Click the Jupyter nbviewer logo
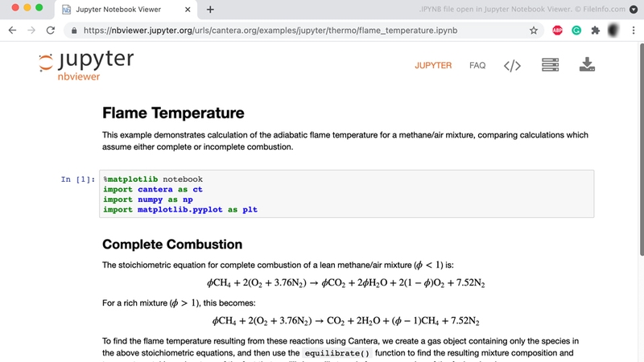 pos(86,66)
